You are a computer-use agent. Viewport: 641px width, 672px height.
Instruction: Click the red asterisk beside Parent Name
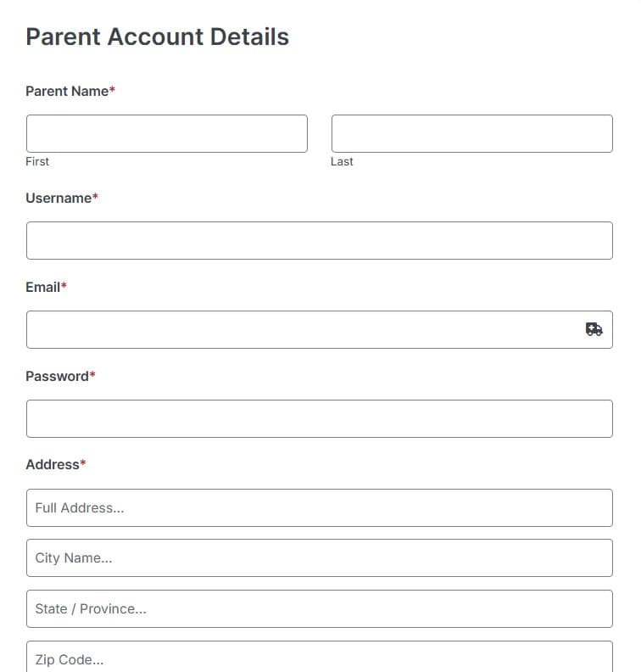(x=112, y=90)
